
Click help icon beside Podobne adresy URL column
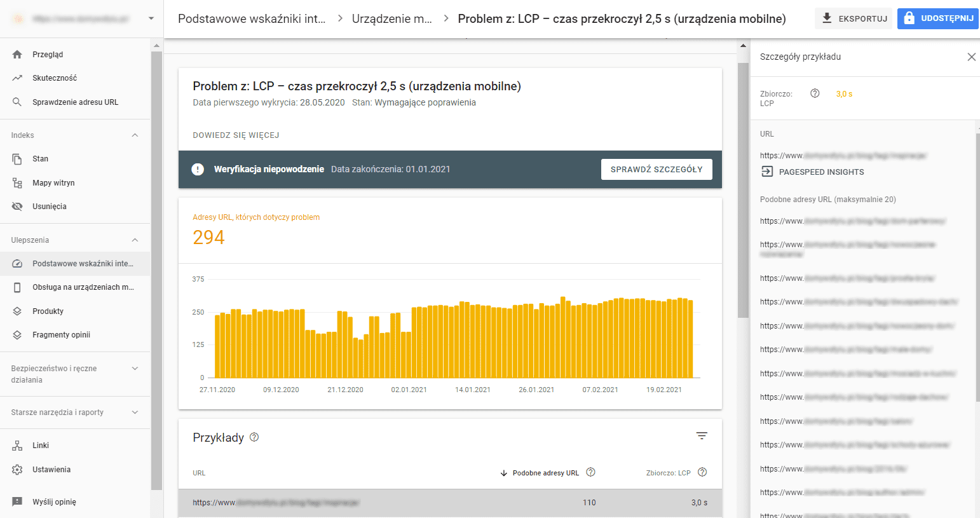coord(590,472)
